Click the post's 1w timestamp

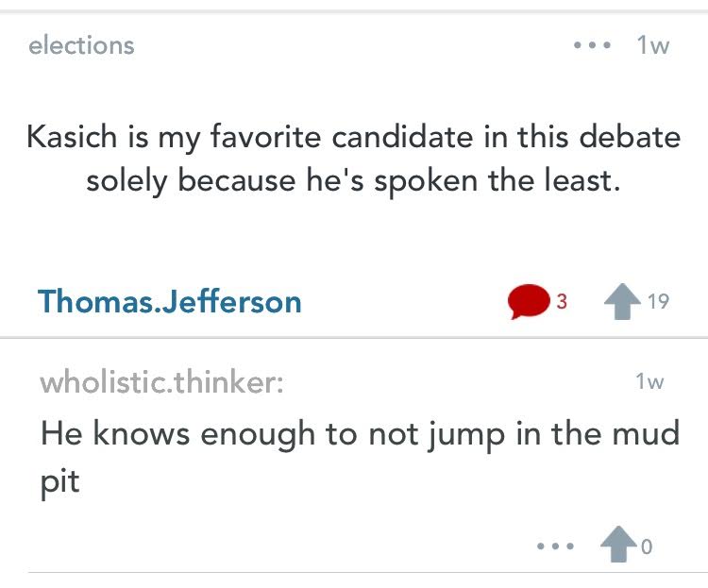click(653, 45)
